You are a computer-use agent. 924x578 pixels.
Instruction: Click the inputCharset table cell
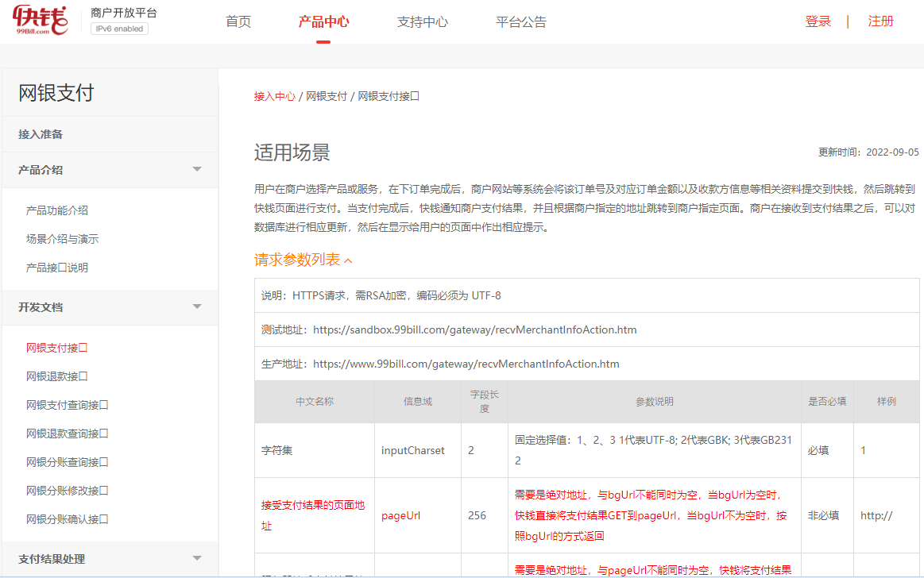click(x=418, y=450)
